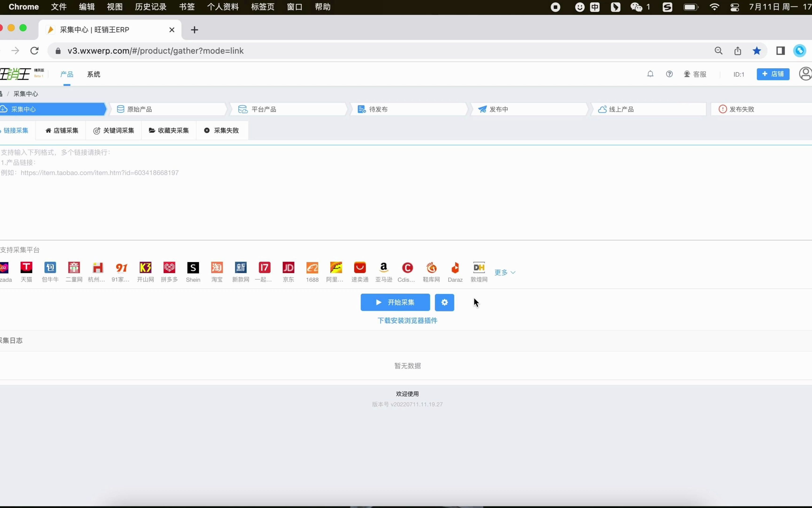Viewport: 812px width, 508px height.
Task: Click the WeChat icon in menu bar
Action: pos(636,7)
